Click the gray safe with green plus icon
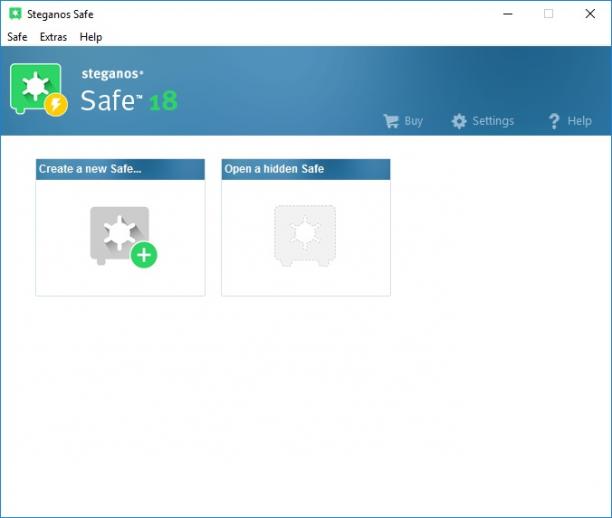 click(x=123, y=237)
